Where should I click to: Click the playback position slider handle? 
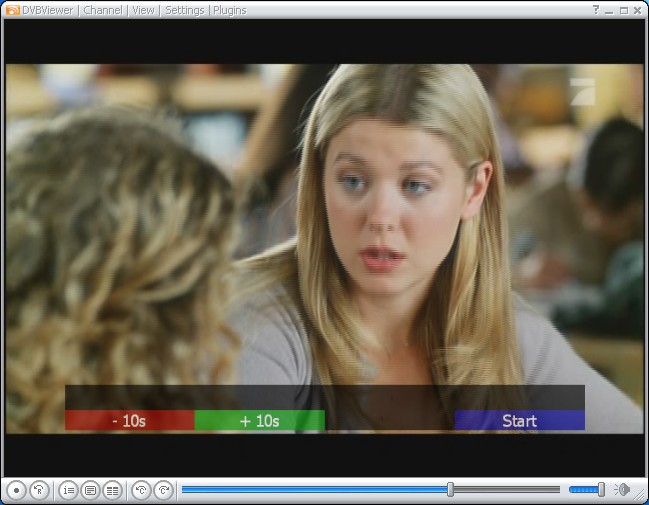[450, 490]
